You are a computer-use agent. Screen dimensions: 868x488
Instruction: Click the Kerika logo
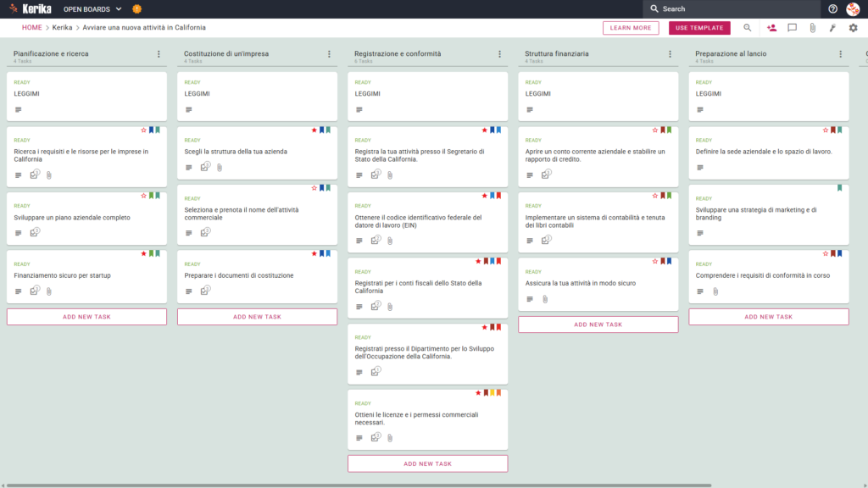click(x=31, y=8)
